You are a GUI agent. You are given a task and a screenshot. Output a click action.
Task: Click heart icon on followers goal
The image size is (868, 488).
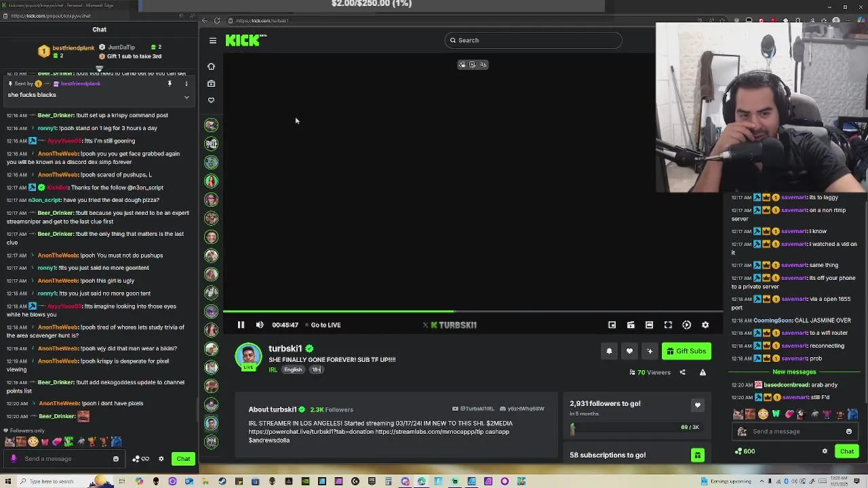click(x=697, y=405)
